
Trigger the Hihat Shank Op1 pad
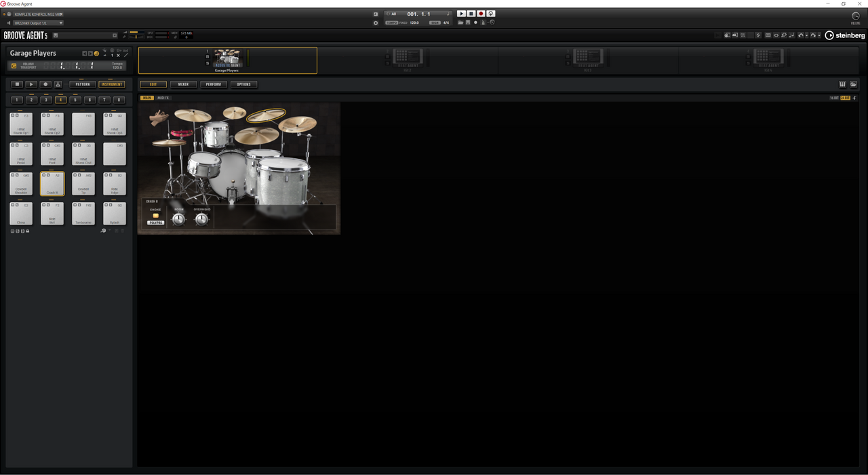tap(21, 124)
